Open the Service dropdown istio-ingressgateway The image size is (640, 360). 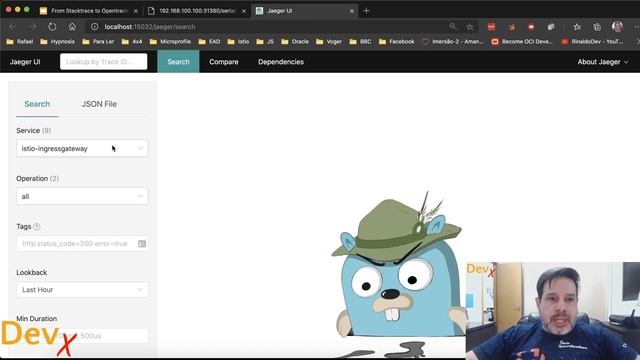82,149
